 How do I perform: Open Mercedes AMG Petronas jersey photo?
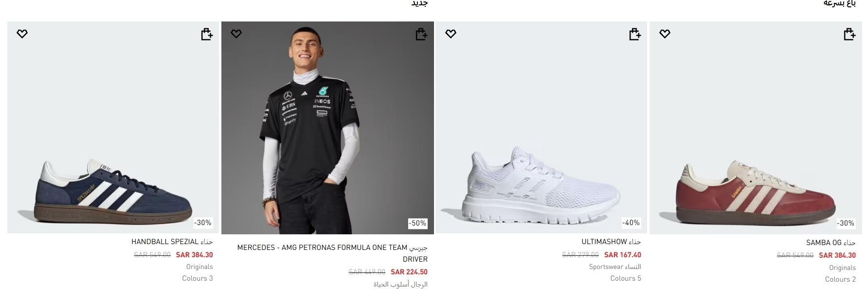pyautogui.click(x=327, y=127)
